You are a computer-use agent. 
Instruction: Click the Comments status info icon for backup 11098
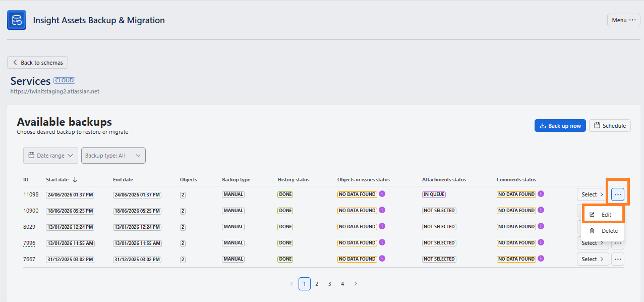[541, 194]
